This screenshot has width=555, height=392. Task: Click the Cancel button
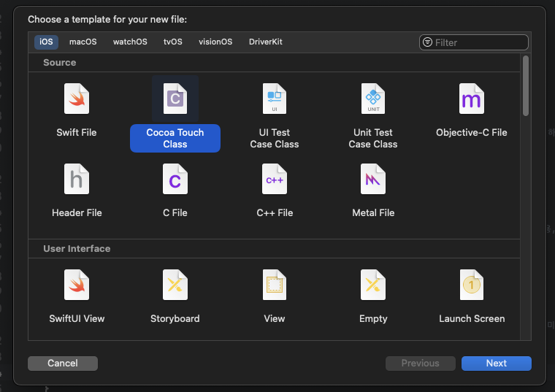point(63,364)
